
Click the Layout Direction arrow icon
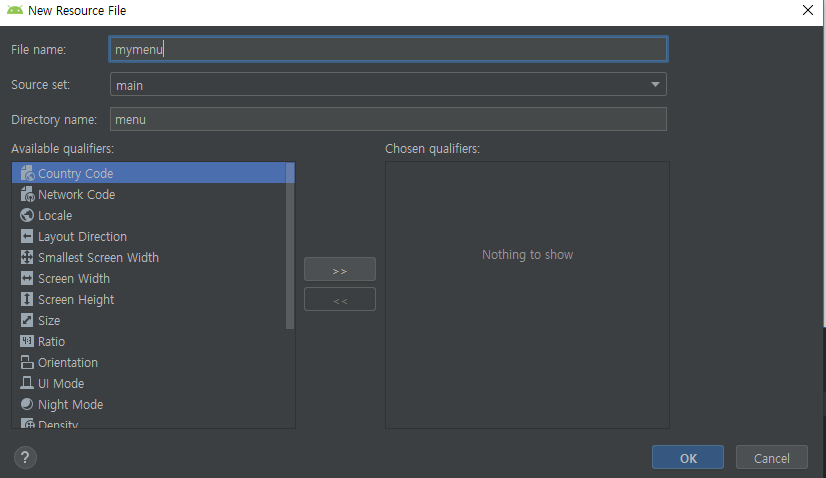pyautogui.click(x=27, y=236)
